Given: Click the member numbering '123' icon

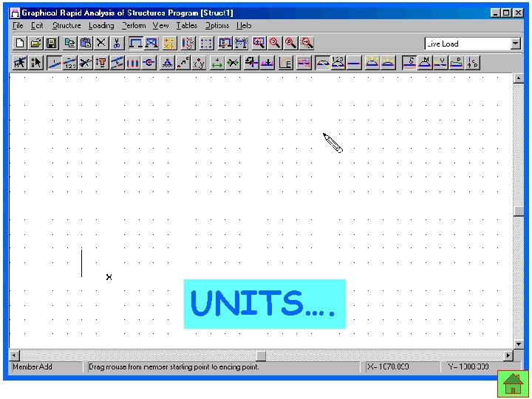Looking at the screenshot, I should tap(70, 63).
